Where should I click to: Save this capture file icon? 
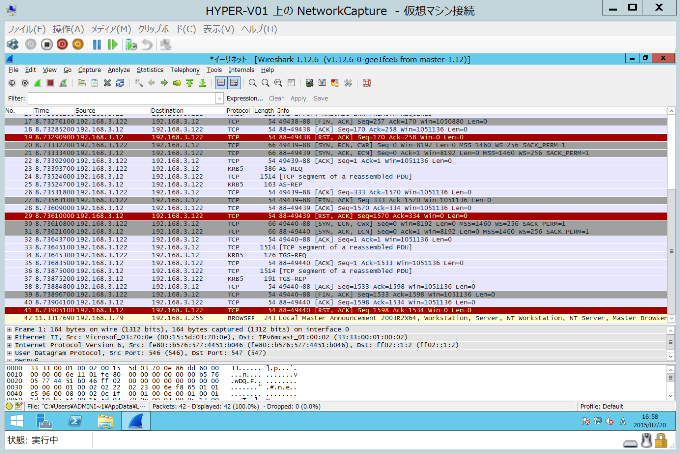(95, 83)
